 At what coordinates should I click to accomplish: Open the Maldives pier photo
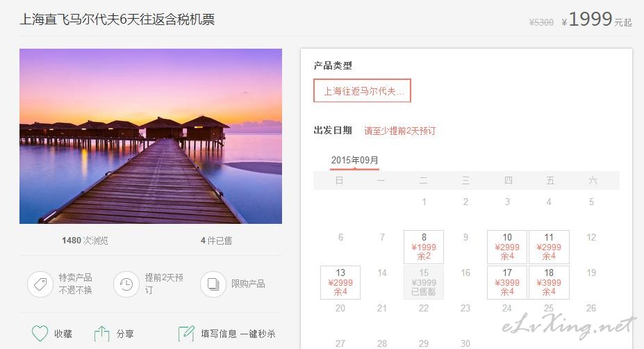coord(151,136)
